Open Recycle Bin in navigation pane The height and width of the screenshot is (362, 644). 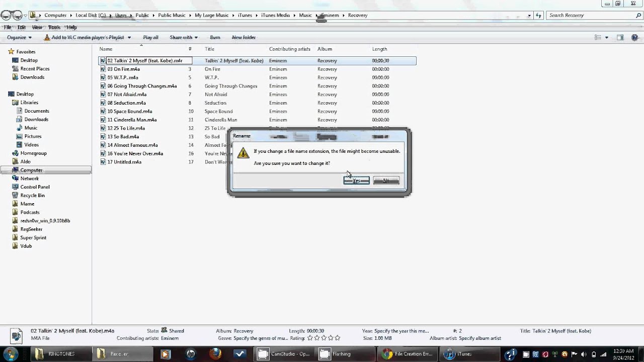(32, 196)
